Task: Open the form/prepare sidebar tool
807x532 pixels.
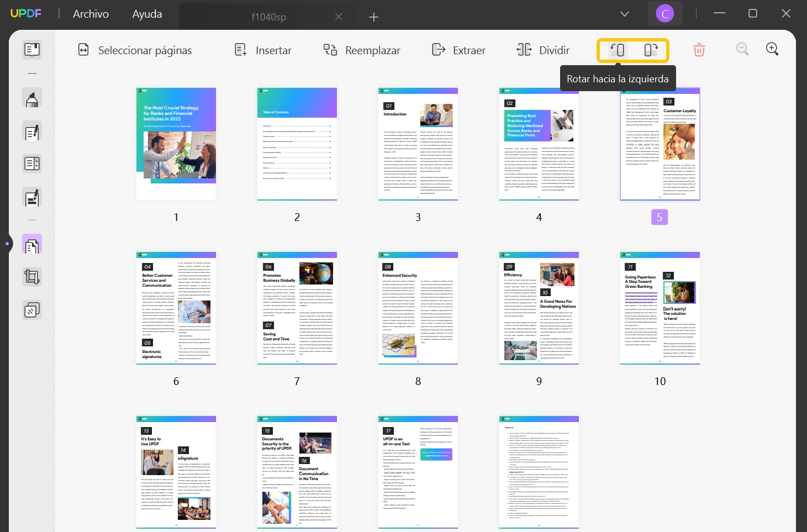Action: [32, 164]
